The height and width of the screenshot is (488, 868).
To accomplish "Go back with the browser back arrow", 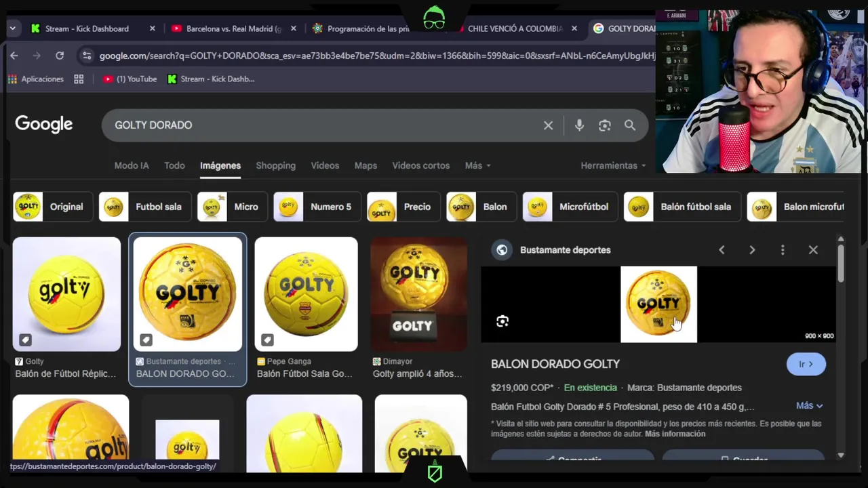I will [14, 56].
